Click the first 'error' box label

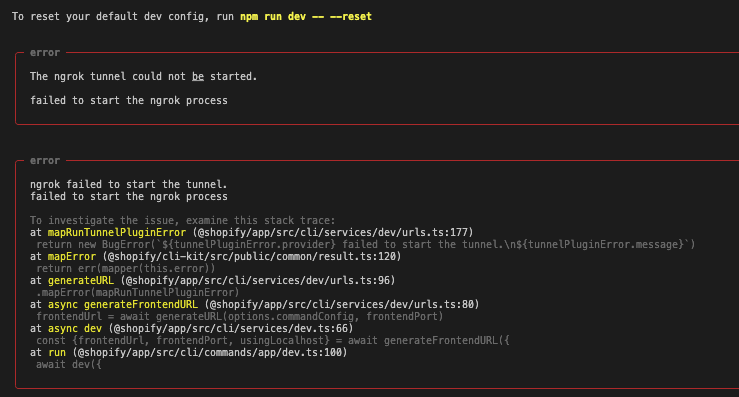pyautogui.click(x=45, y=53)
